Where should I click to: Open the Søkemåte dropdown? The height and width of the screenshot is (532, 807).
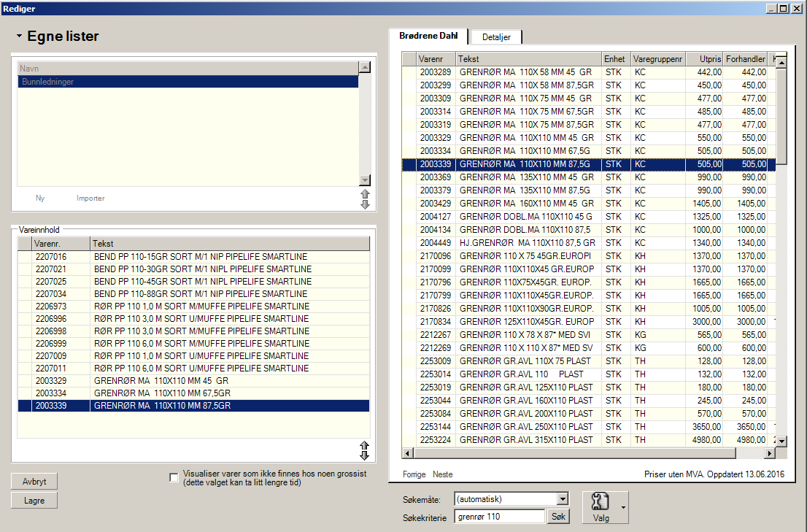tap(563, 498)
